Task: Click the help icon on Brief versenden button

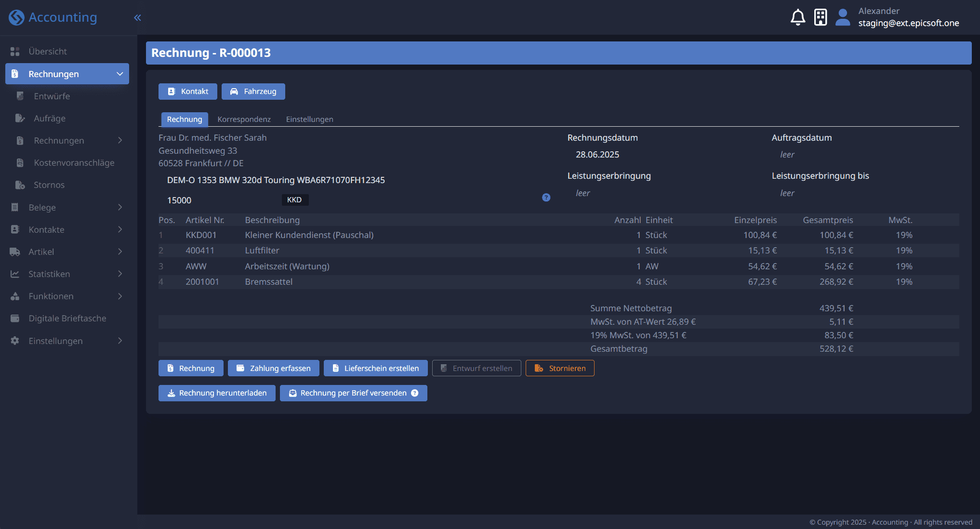Action: point(415,393)
